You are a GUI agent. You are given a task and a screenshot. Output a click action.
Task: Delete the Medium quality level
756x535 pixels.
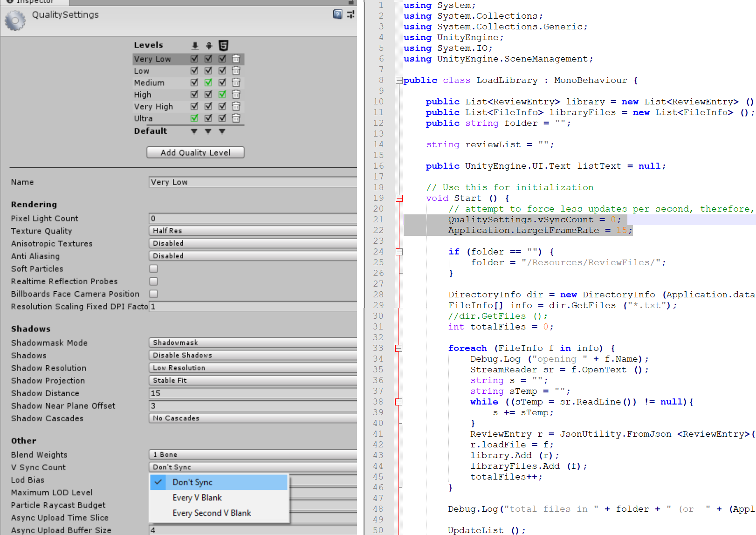[x=236, y=82]
